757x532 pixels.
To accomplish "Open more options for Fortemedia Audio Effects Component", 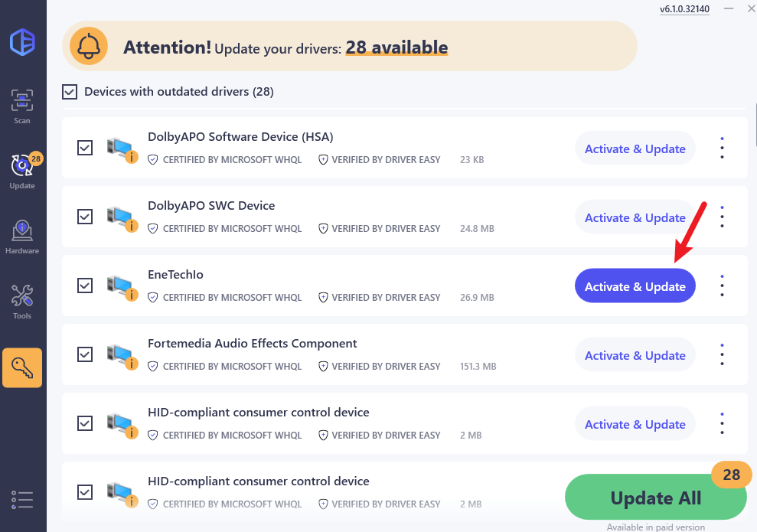I will tap(722, 355).
